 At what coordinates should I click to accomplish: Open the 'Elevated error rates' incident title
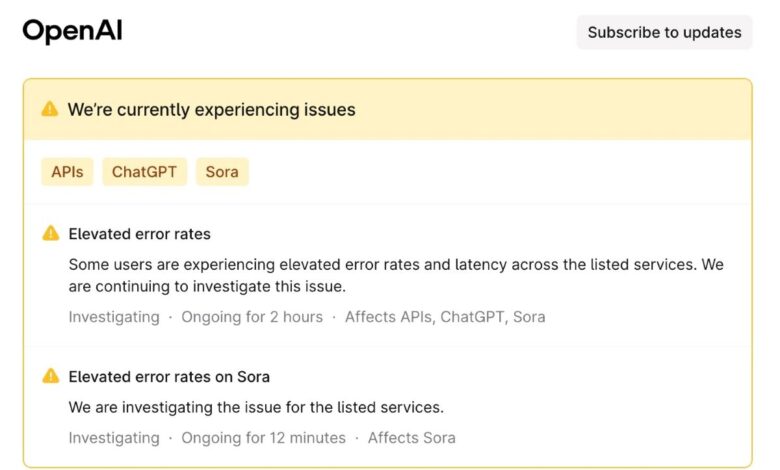139,234
